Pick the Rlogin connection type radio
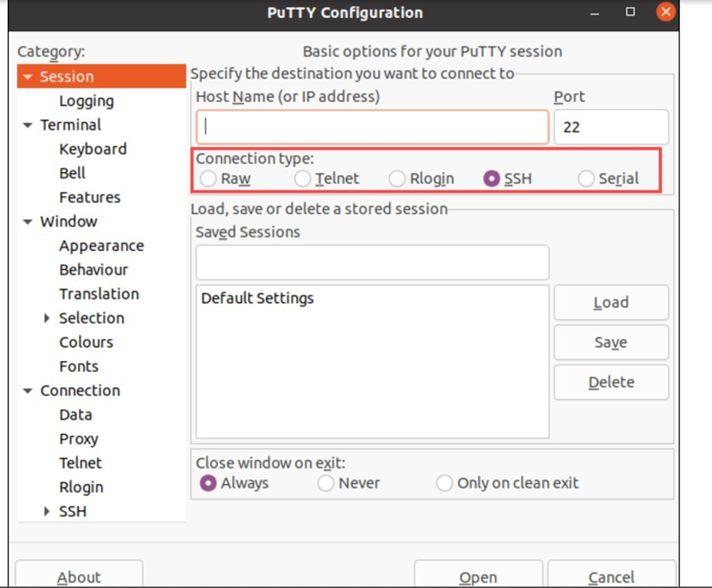This screenshot has height=588, width=712. click(397, 178)
